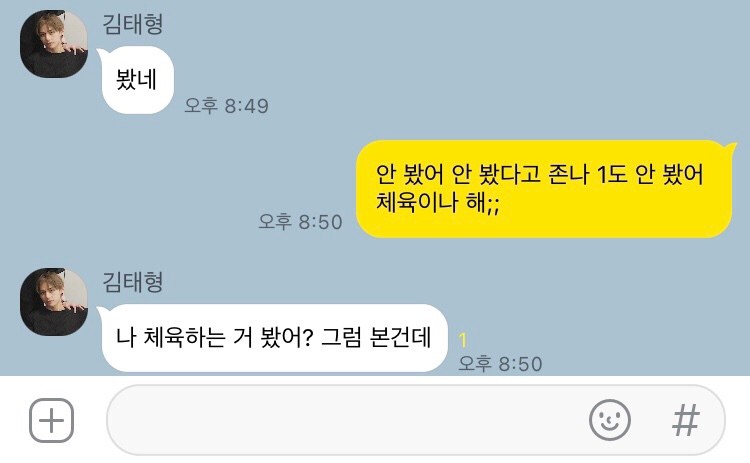Open the plus attachment menu
This screenshot has width=750, height=463.
(x=51, y=420)
